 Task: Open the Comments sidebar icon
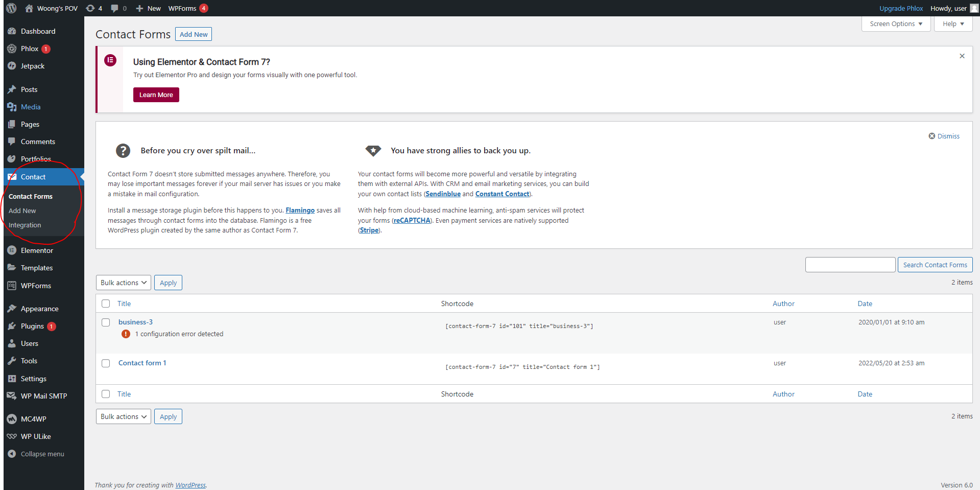pyautogui.click(x=12, y=142)
